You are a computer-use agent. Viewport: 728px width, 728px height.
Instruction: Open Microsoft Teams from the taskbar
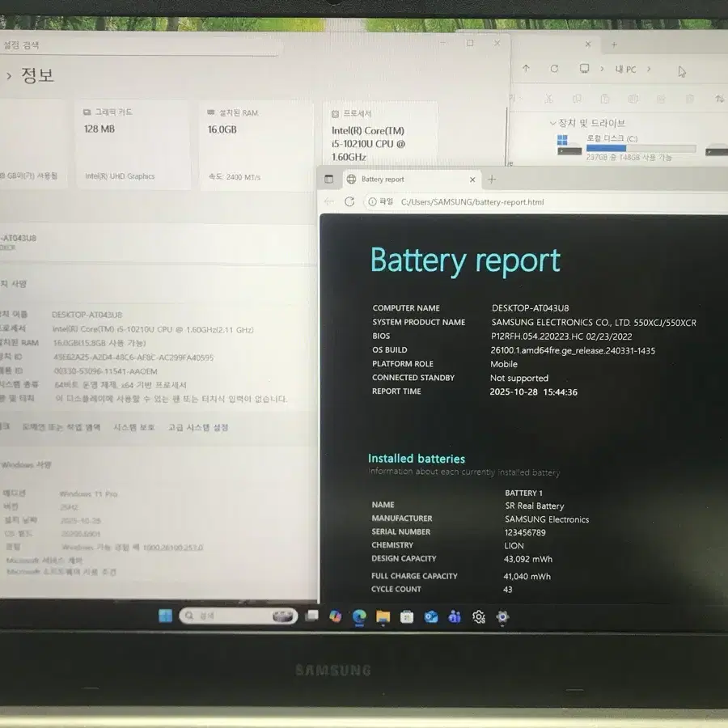pyautogui.click(x=454, y=616)
